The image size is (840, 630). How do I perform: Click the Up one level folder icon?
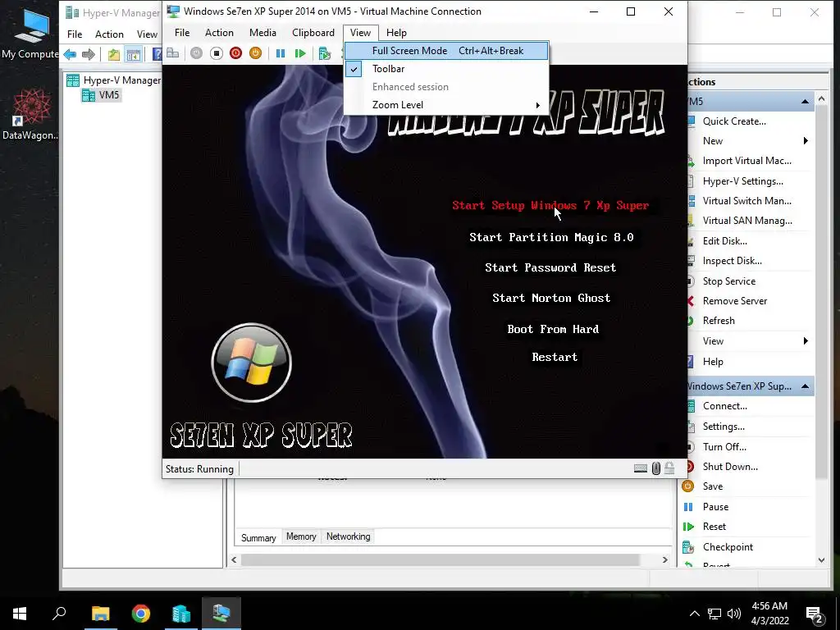pyautogui.click(x=113, y=54)
